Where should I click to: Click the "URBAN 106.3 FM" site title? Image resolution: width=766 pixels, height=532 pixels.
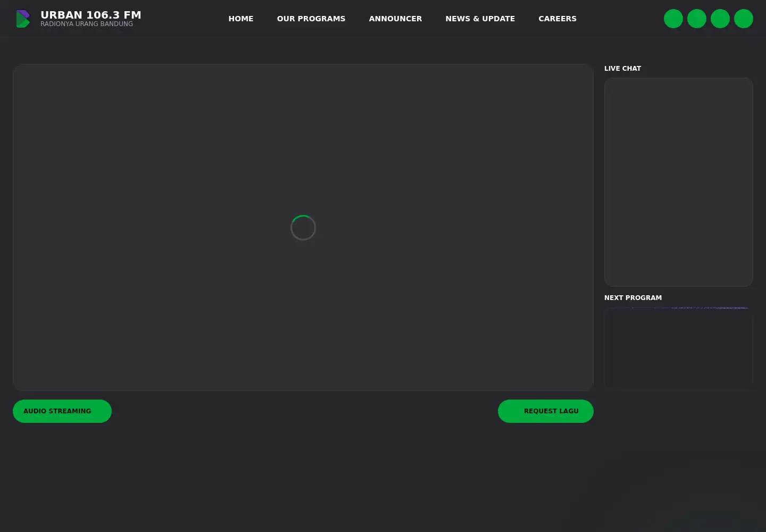[91, 15]
